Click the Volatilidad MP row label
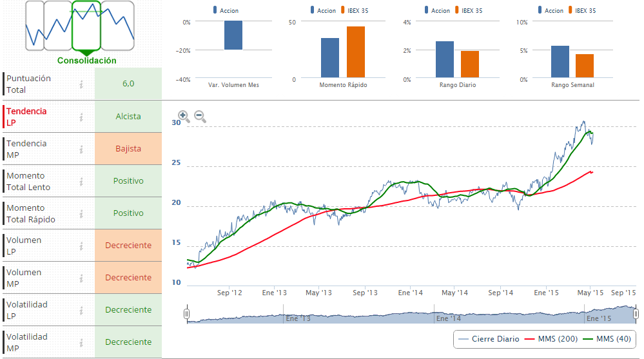 pyautogui.click(x=26, y=343)
